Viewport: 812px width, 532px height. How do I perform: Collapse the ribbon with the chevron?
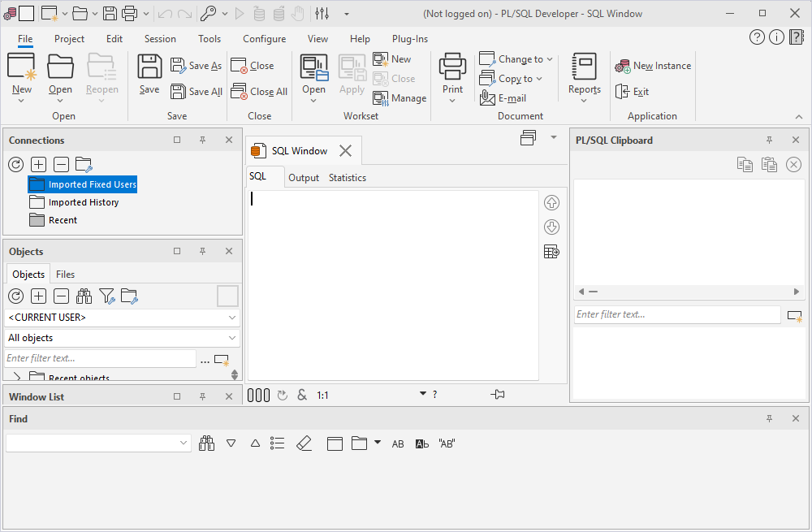coord(799,117)
